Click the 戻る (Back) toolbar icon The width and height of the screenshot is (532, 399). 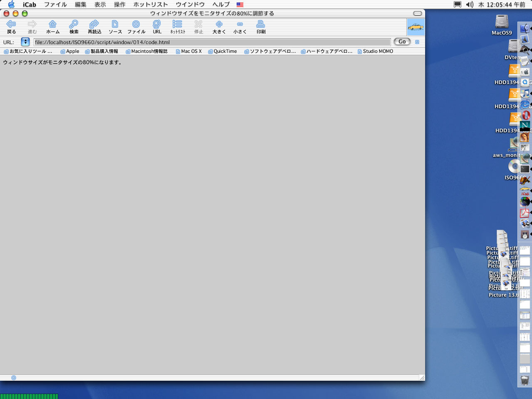coord(11,27)
